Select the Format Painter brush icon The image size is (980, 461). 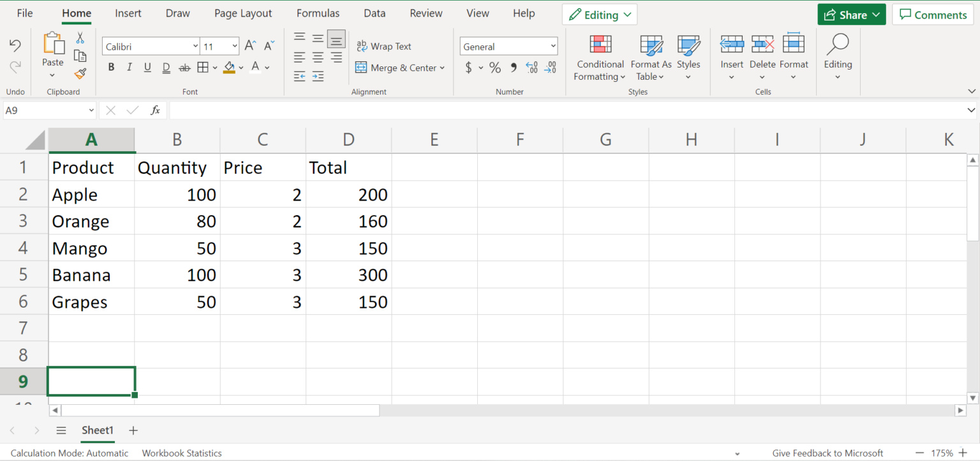[x=80, y=74]
